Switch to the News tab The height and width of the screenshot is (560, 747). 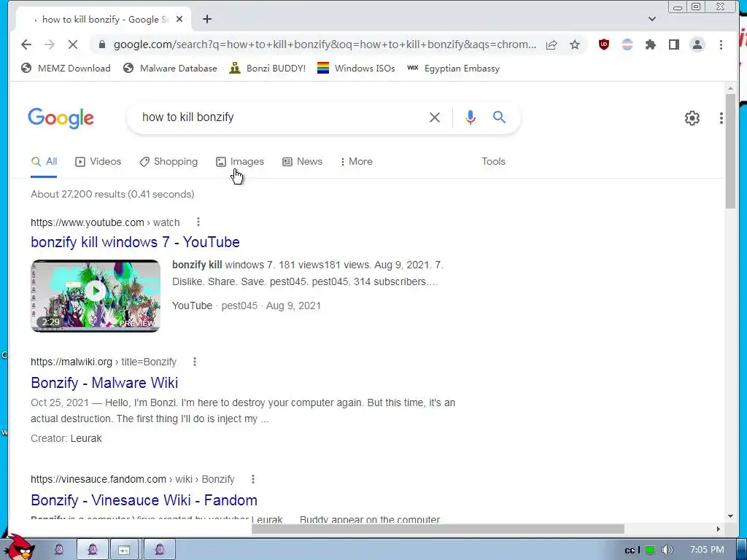click(303, 162)
